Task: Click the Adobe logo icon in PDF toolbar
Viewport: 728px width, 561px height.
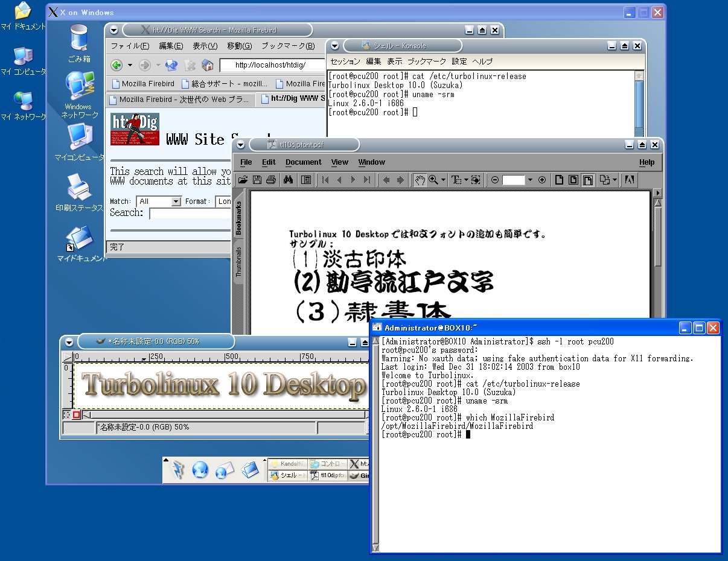Action: tap(629, 180)
